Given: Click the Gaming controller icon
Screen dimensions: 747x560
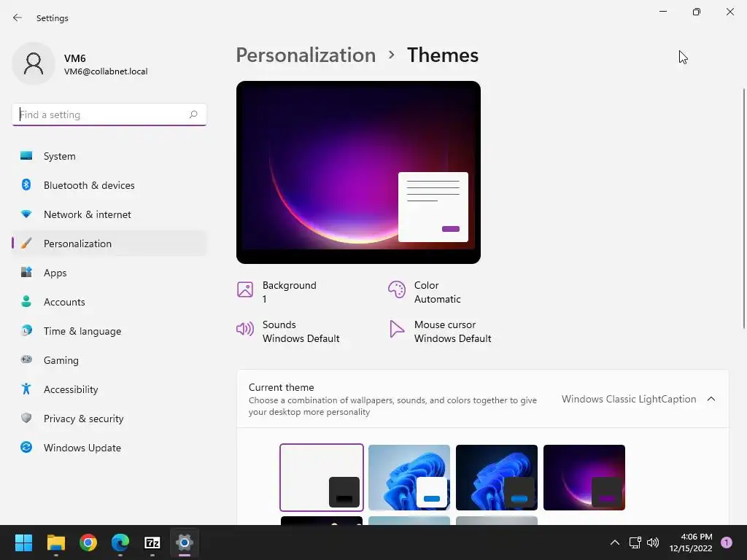Looking at the screenshot, I should (26, 359).
